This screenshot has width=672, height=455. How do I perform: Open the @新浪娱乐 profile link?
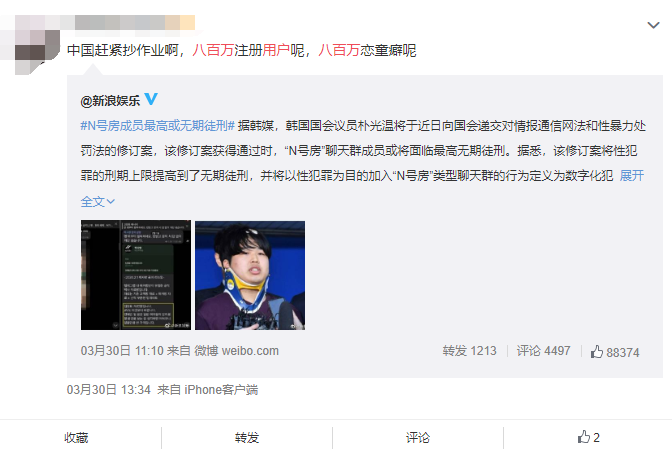pyautogui.click(x=110, y=101)
